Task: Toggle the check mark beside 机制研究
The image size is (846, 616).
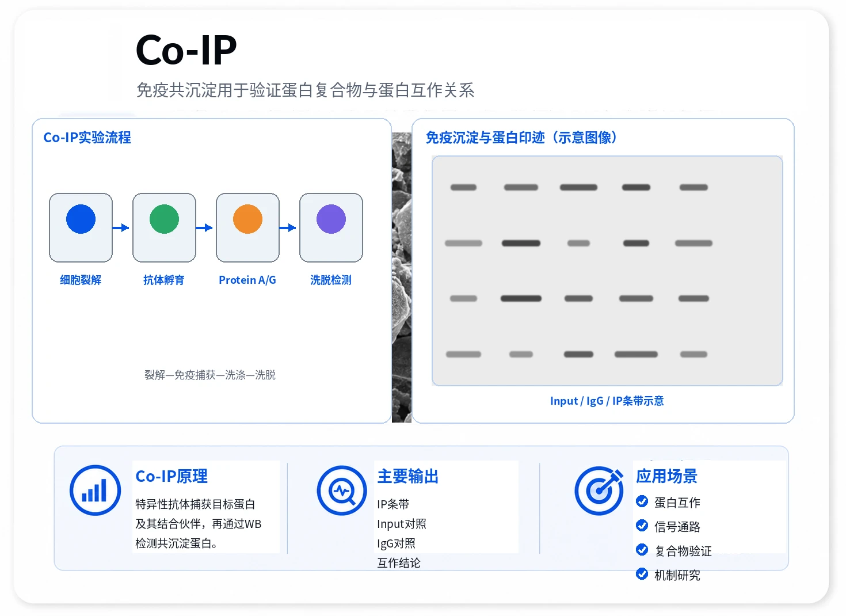Action: point(642,573)
